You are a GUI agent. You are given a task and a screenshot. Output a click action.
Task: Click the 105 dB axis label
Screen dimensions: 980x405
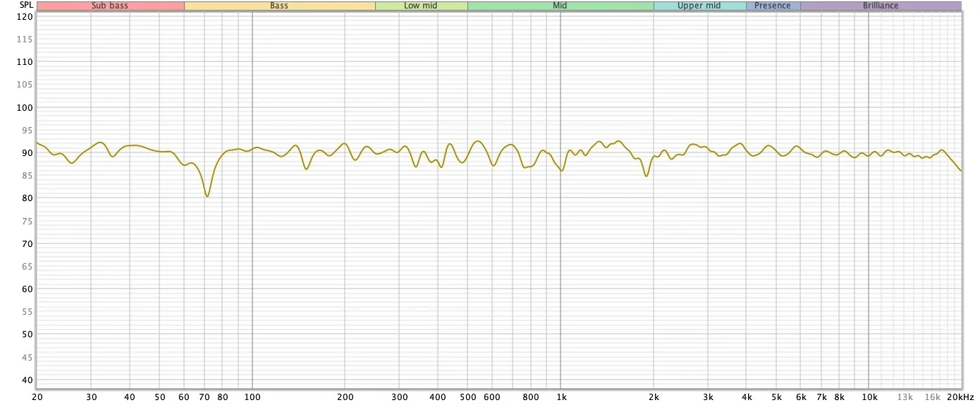pos(25,85)
